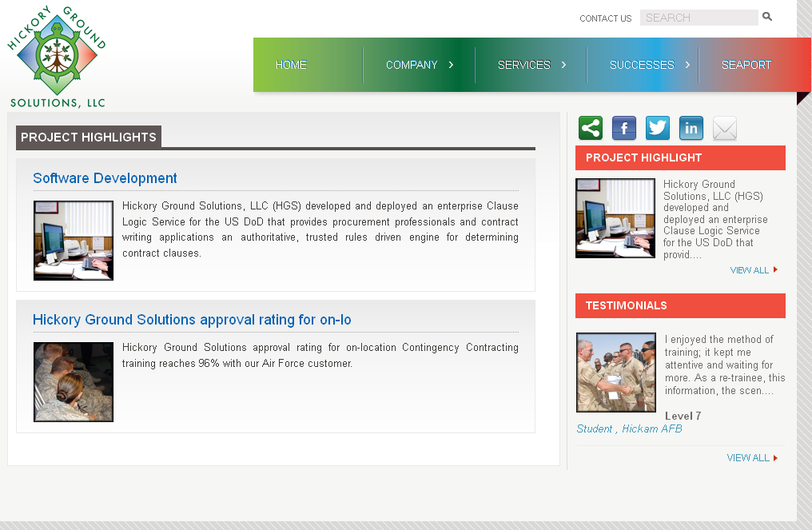Click the Software Development description paragraph

click(x=320, y=229)
